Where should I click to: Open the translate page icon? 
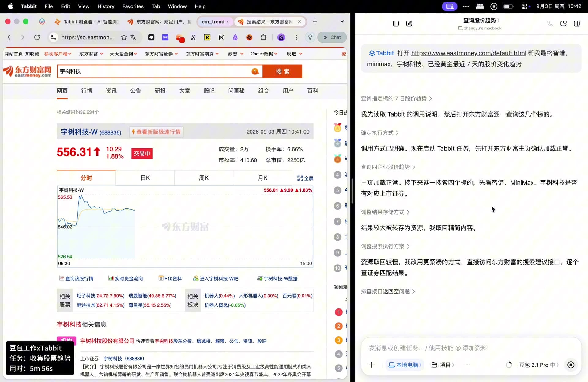point(133,37)
